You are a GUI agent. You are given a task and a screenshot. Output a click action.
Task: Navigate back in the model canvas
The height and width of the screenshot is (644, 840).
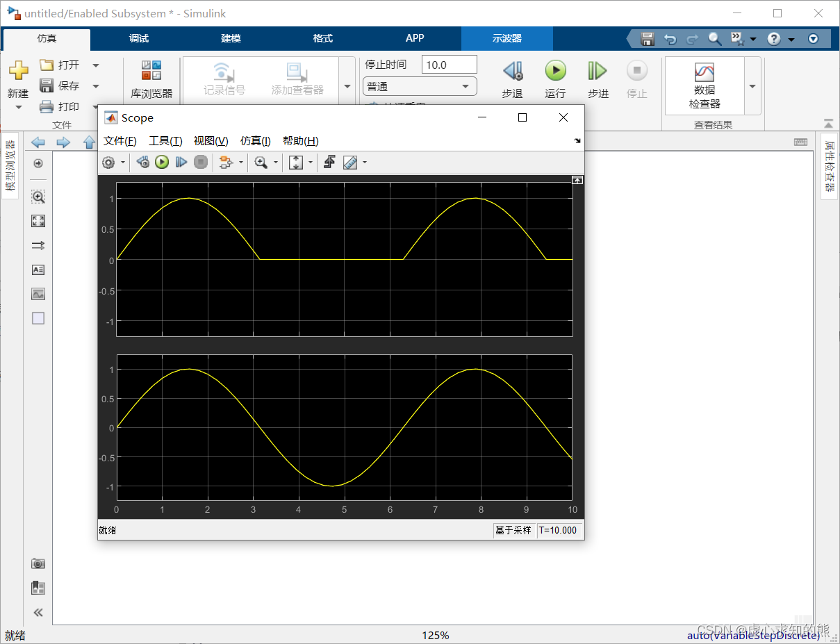pyautogui.click(x=38, y=142)
